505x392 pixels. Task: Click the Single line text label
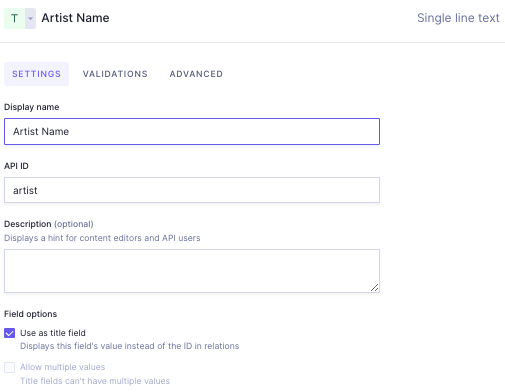458,18
